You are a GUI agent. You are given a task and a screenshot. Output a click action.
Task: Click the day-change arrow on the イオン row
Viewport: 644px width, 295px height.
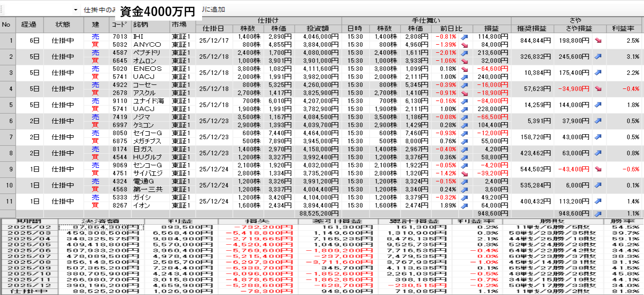click(x=464, y=206)
